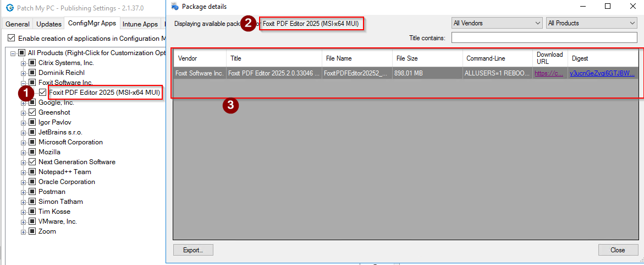Click the Package details window icon
644x265 pixels.
(x=175, y=7)
